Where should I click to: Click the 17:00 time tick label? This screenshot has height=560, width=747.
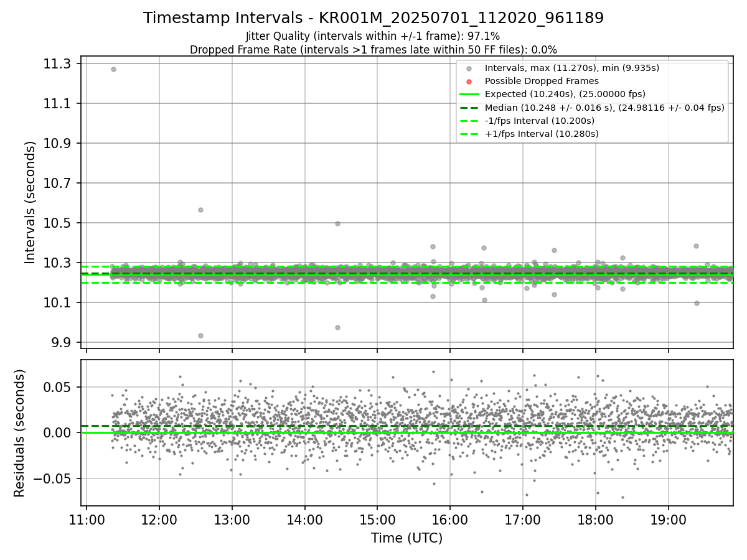(523, 519)
